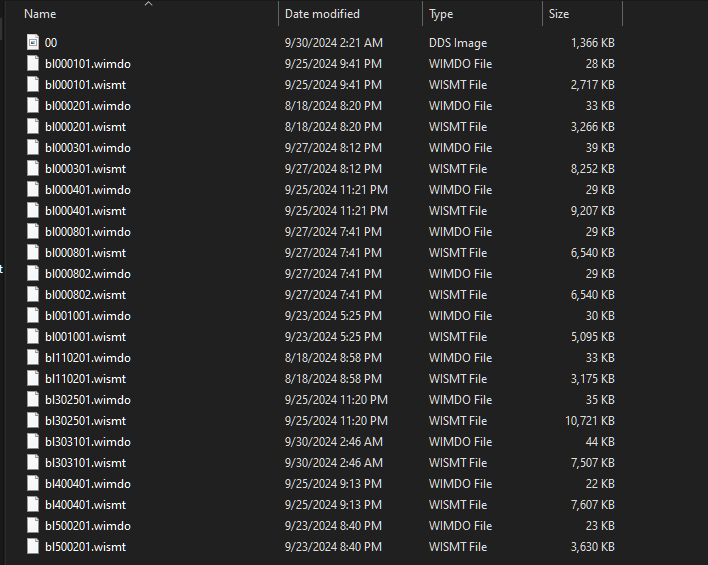Sort by Date modified column header
The image size is (708, 565).
322,14
